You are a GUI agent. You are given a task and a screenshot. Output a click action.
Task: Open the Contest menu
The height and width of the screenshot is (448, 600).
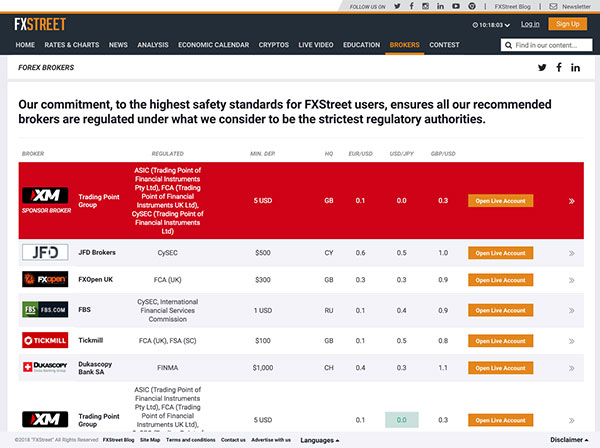tap(444, 45)
